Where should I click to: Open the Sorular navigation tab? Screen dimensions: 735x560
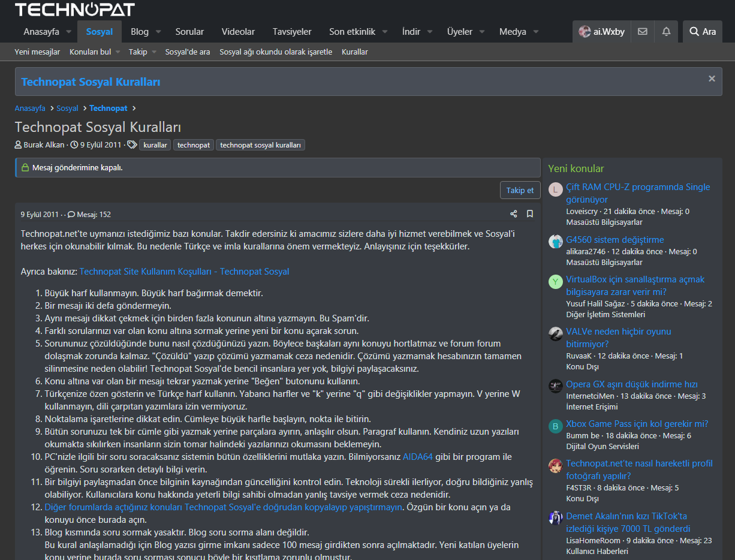click(x=189, y=32)
